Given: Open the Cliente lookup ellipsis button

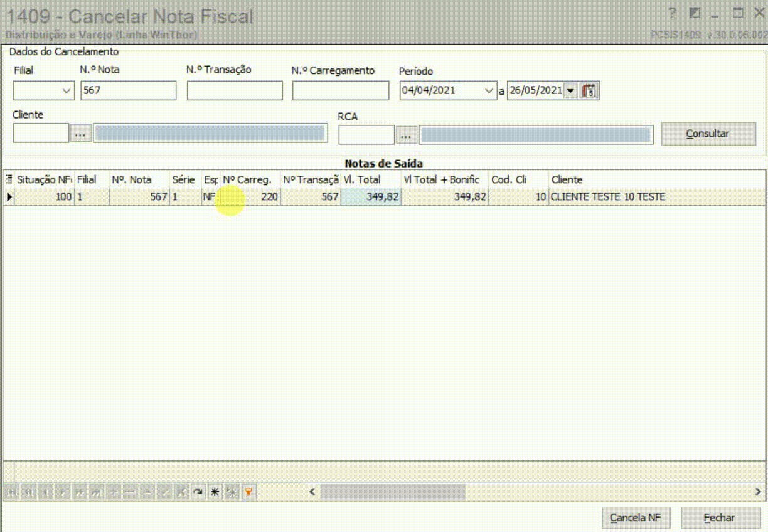Looking at the screenshot, I should pyautogui.click(x=80, y=134).
